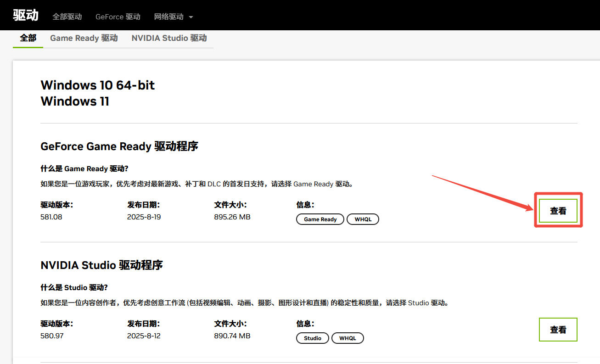Click file size 890.74 MB

(232, 336)
